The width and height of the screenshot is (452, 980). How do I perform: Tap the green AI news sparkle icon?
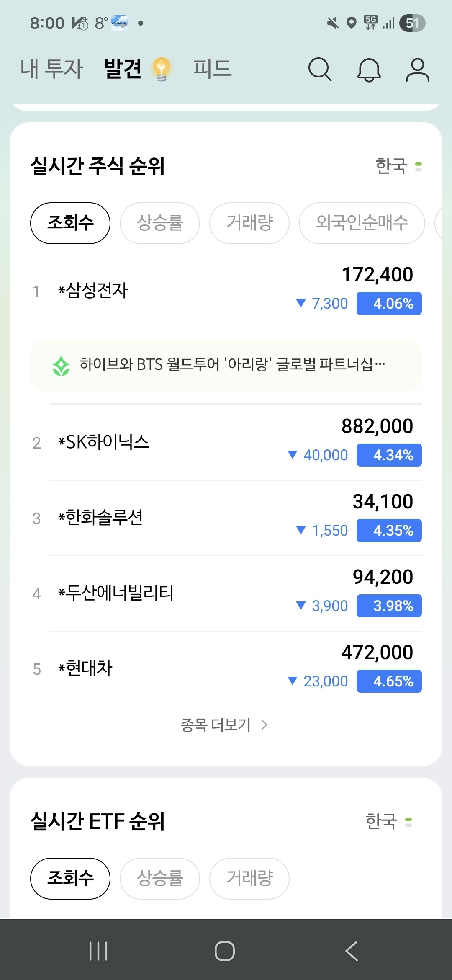pyautogui.click(x=61, y=366)
